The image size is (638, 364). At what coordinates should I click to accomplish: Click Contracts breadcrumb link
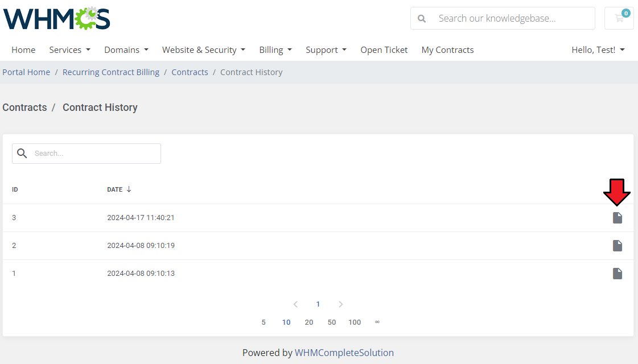(x=190, y=72)
